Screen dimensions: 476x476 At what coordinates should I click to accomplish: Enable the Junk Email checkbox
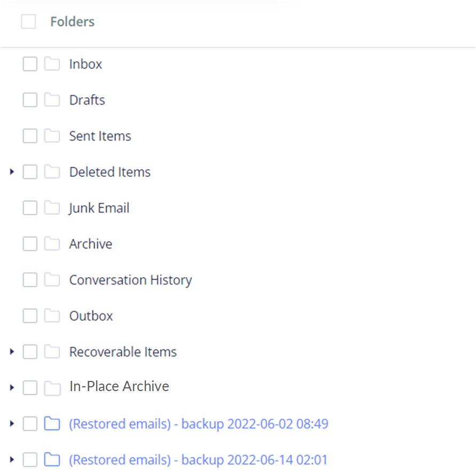pyautogui.click(x=30, y=208)
